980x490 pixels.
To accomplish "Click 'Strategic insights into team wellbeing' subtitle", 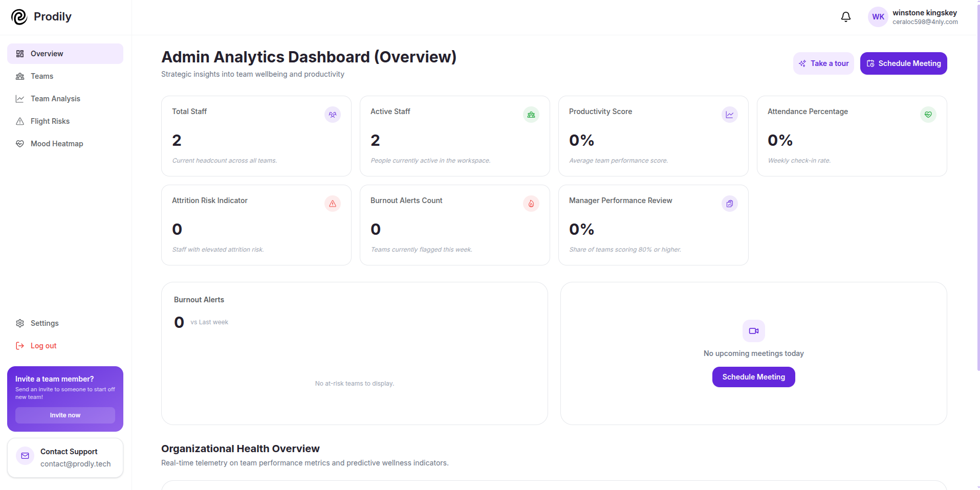I will pos(253,74).
